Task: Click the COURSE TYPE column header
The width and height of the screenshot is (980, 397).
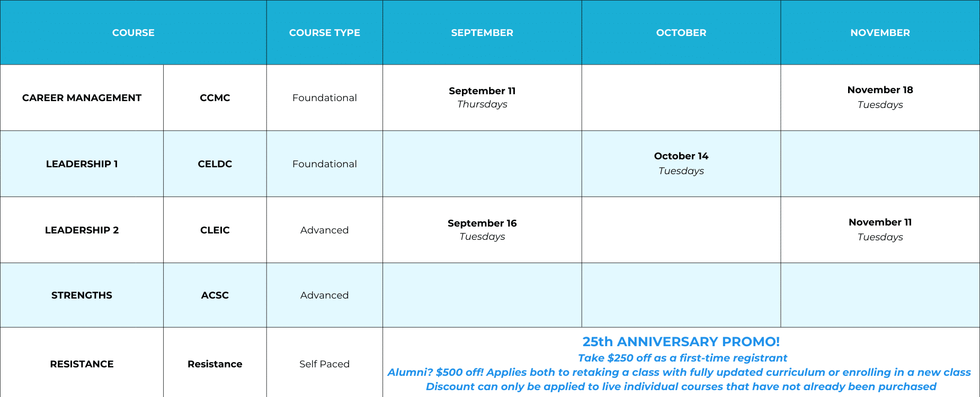Action: (x=324, y=33)
